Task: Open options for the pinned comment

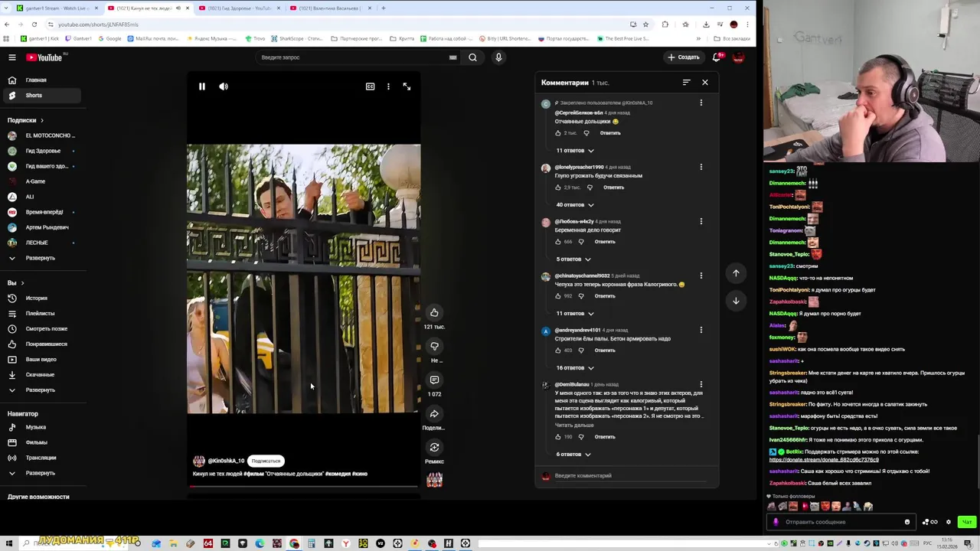Action: pos(701,103)
